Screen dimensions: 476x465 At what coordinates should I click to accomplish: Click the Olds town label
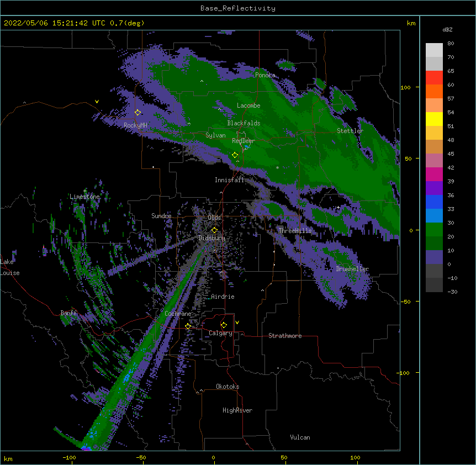pos(214,218)
